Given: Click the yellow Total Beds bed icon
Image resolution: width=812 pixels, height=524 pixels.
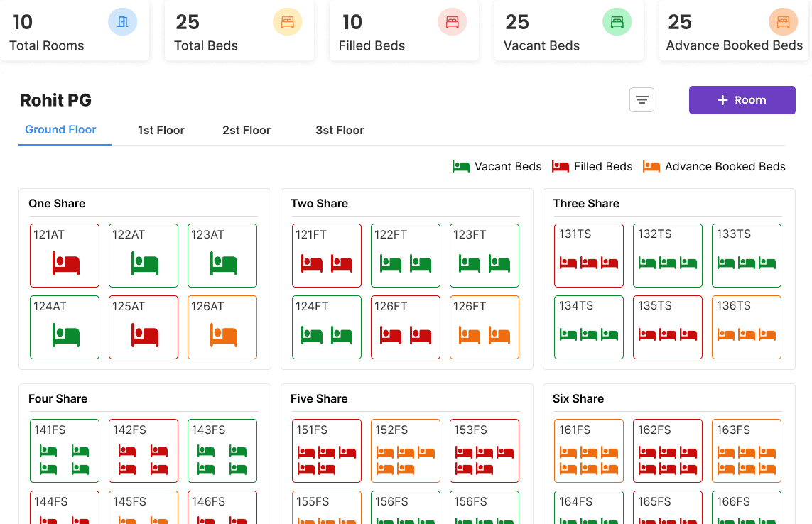Looking at the screenshot, I should coord(288,22).
